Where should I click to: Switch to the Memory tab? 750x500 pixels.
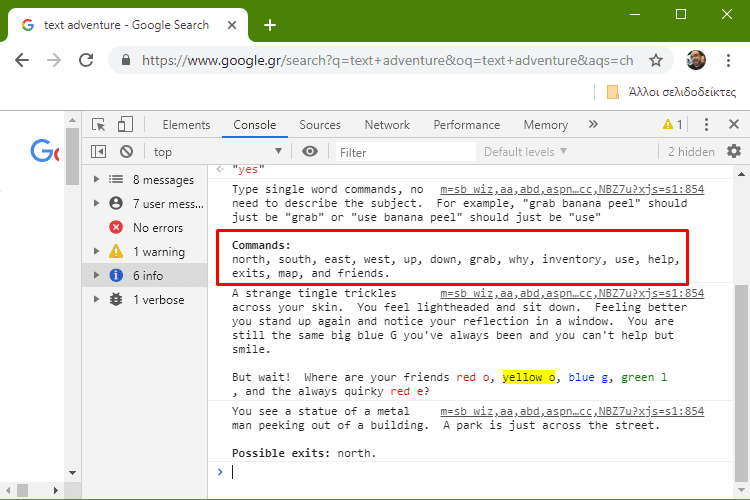[x=546, y=125]
